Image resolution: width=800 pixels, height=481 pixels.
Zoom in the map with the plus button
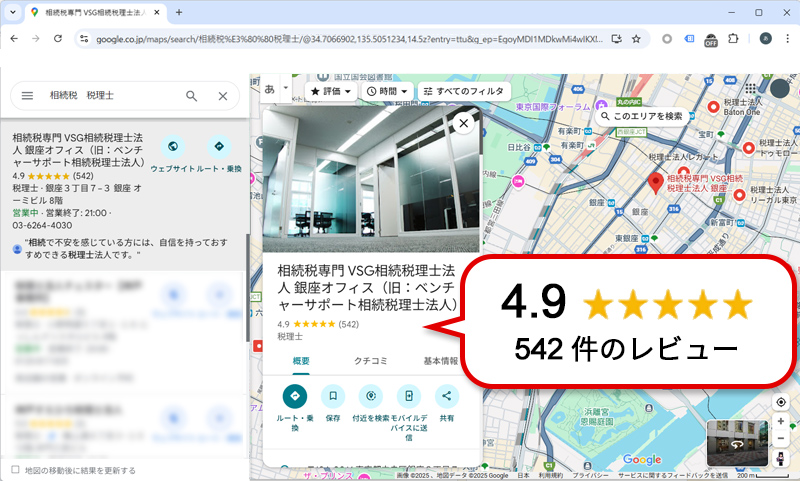(x=781, y=421)
